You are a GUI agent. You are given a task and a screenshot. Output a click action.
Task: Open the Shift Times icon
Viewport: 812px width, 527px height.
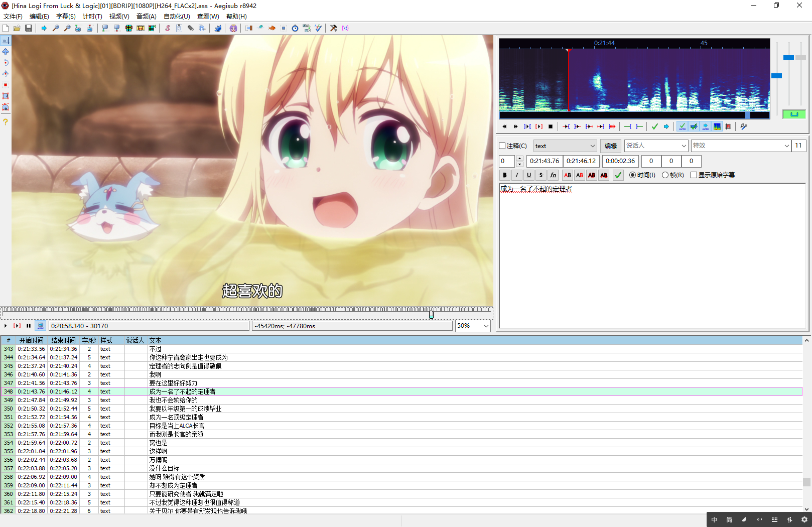[x=249, y=28]
